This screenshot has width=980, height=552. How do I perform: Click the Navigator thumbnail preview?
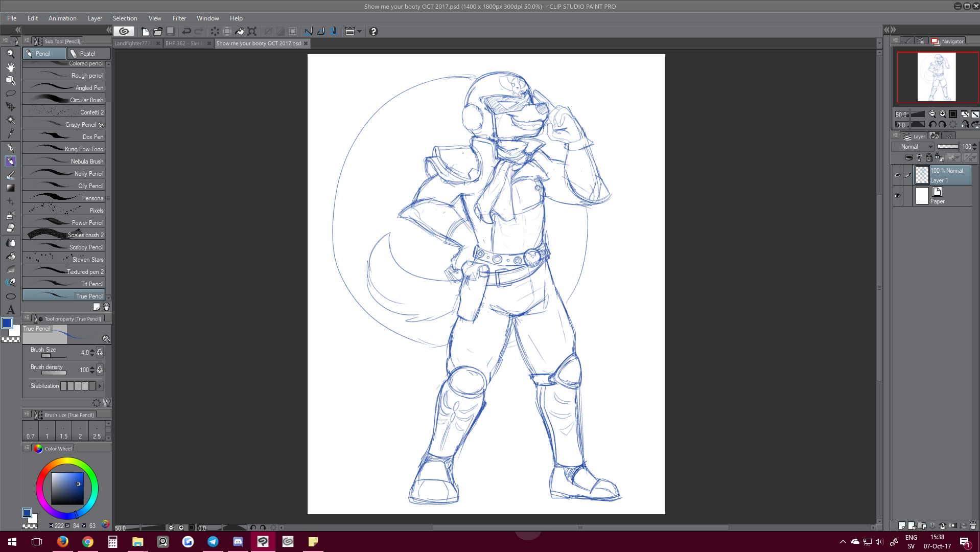pyautogui.click(x=936, y=77)
